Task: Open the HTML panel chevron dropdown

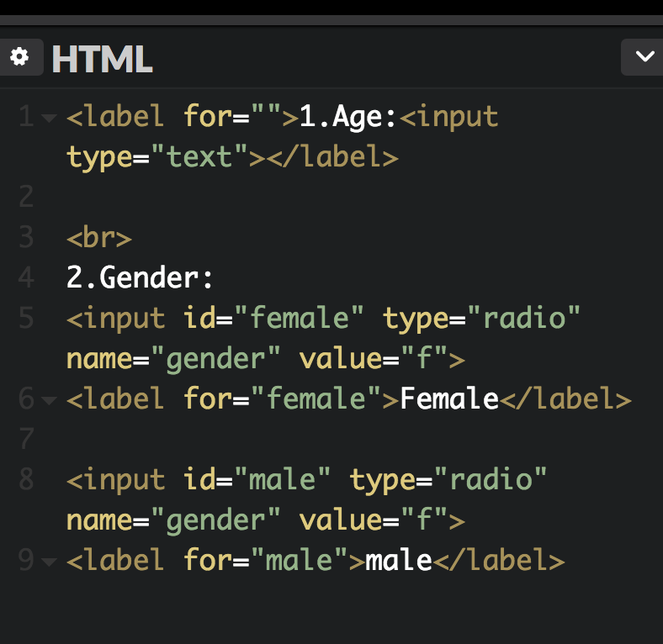Action: click(x=644, y=56)
